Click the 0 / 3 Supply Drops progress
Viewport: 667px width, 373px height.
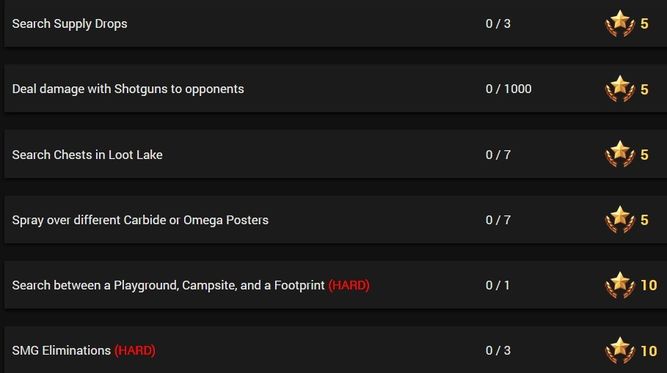tap(498, 24)
